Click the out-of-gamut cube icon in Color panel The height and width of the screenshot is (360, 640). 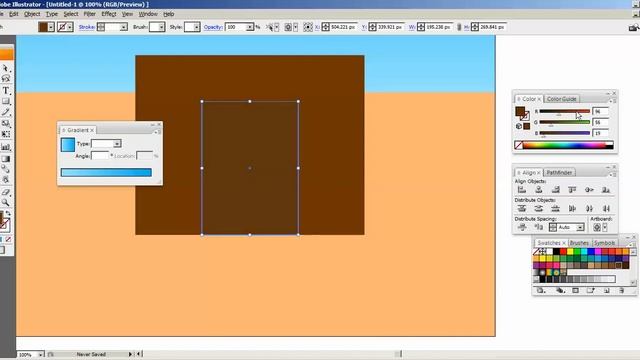point(519,126)
